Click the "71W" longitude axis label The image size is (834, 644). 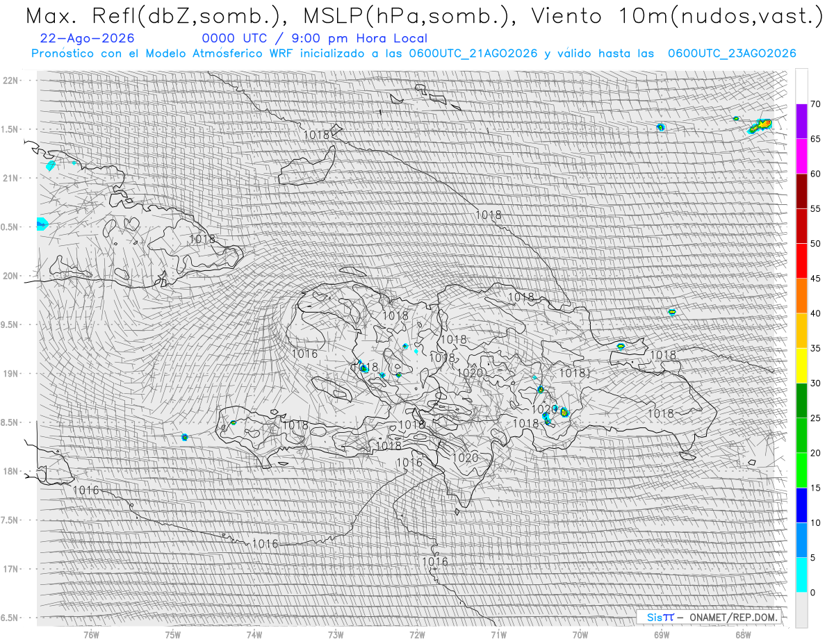pos(498,634)
